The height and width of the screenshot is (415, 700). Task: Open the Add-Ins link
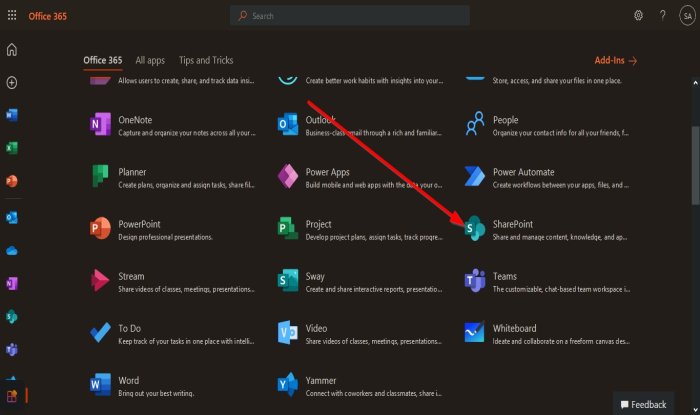616,60
